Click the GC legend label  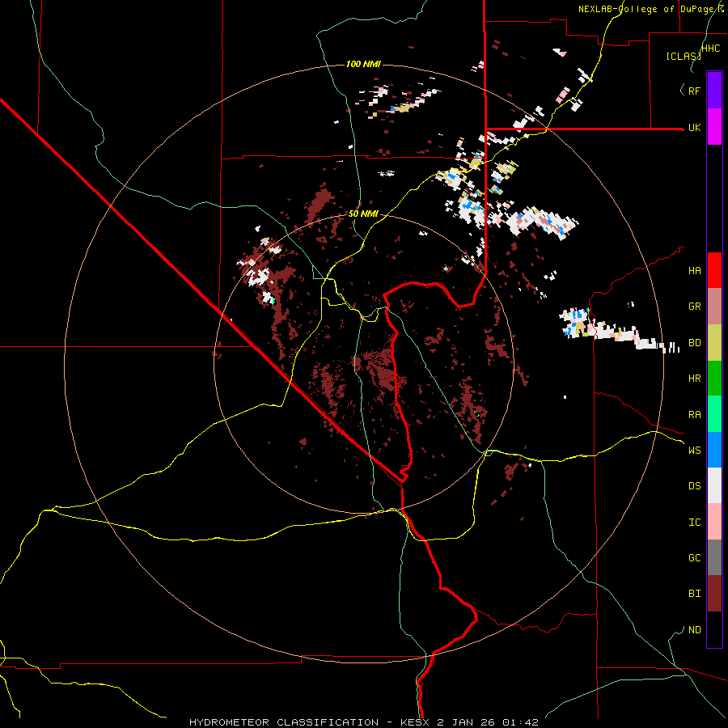694,558
